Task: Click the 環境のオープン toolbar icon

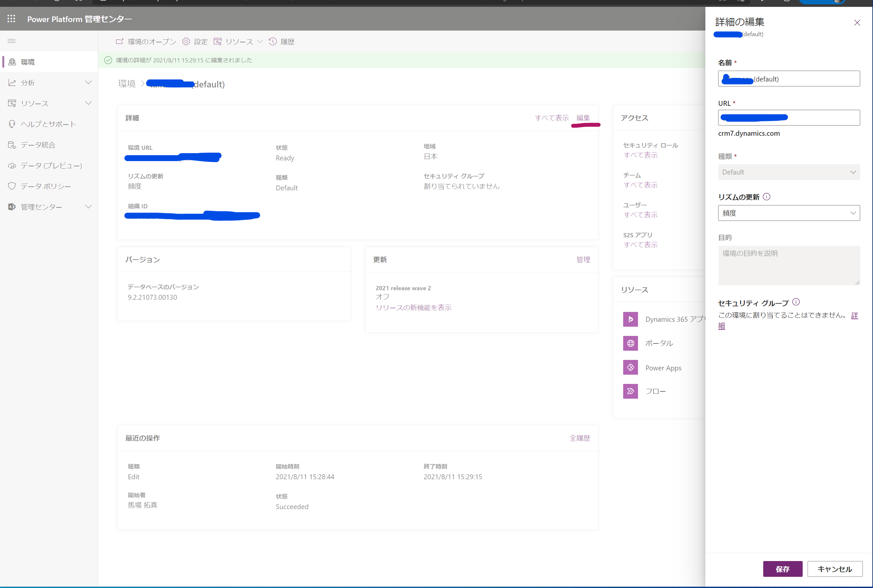Action: pyautogui.click(x=119, y=42)
